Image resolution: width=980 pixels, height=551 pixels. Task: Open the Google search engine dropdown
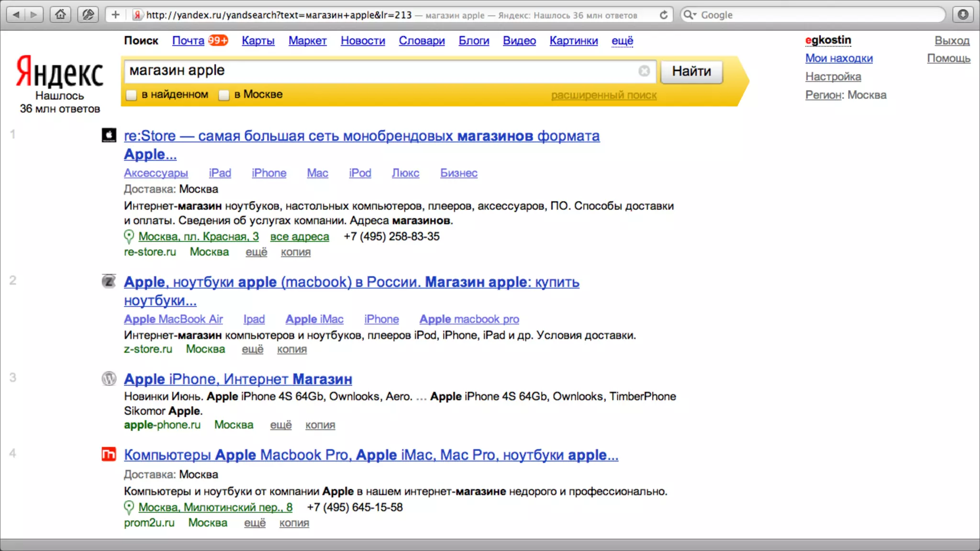point(690,15)
